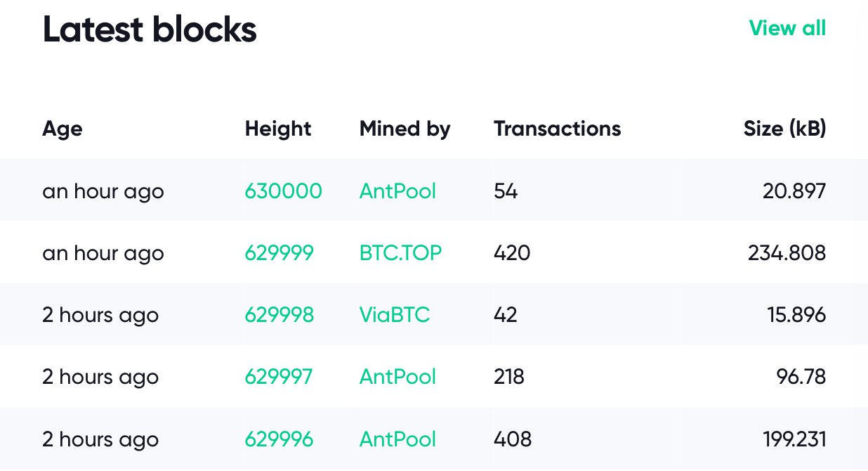The height and width of the screenshot is (471, 868).
Task: Select the Age column header
Action: [x=63, y=129]
